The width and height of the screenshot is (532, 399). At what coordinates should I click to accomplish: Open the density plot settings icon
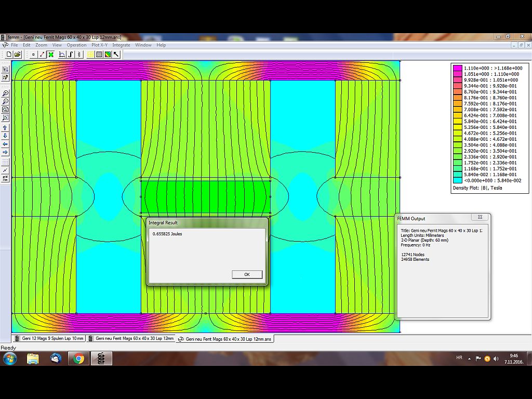click(108, 54)
